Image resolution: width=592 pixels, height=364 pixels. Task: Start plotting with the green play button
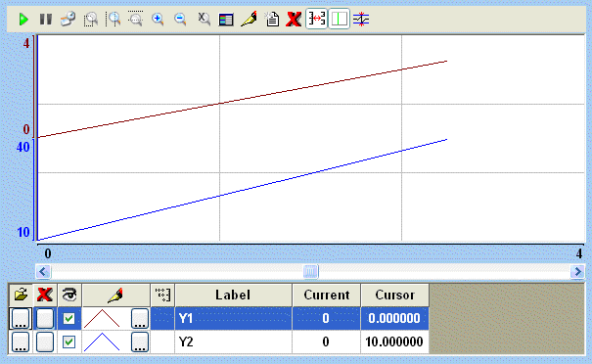point(23,19)
